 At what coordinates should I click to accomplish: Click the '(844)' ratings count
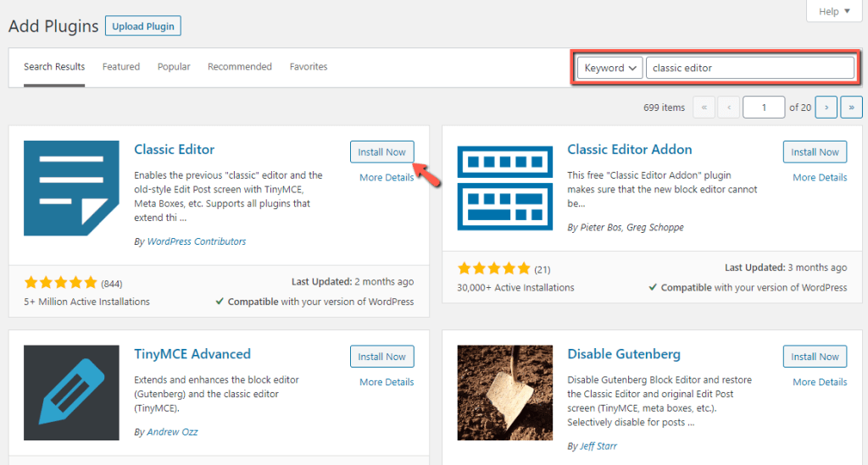(x=111, y=284)
